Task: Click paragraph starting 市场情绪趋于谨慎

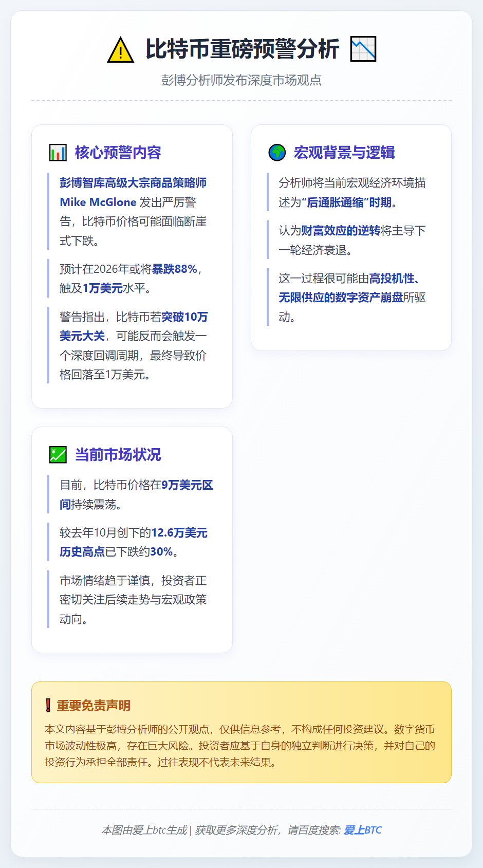Action: point(133,600)
